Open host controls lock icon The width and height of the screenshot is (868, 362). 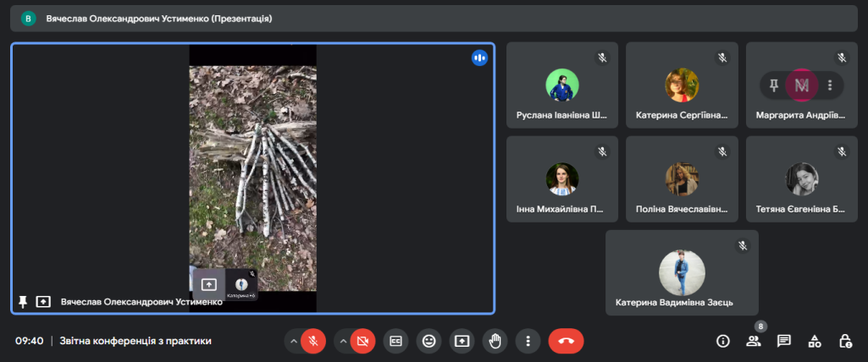click(x=845, y=341)
